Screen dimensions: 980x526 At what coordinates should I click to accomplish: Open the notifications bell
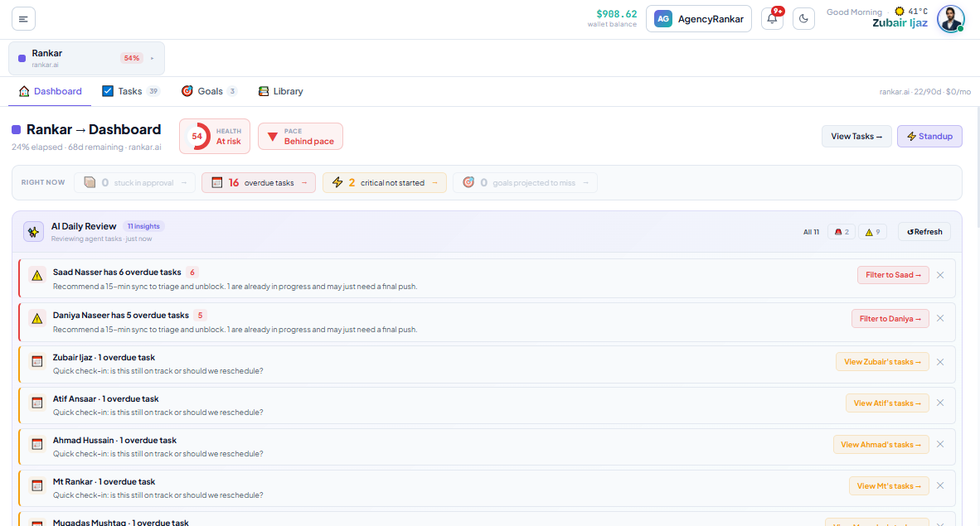coord(772,19)
